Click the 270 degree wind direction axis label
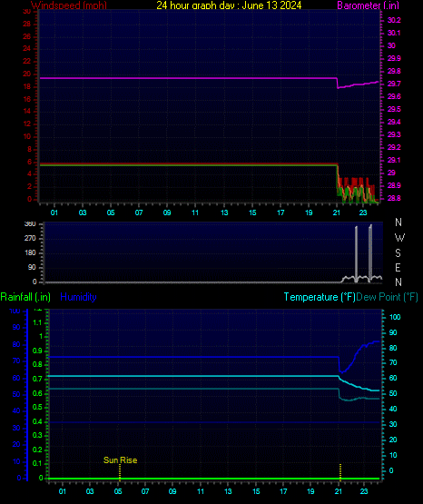The height and width of the screenshot is (504, 423). 30,238
